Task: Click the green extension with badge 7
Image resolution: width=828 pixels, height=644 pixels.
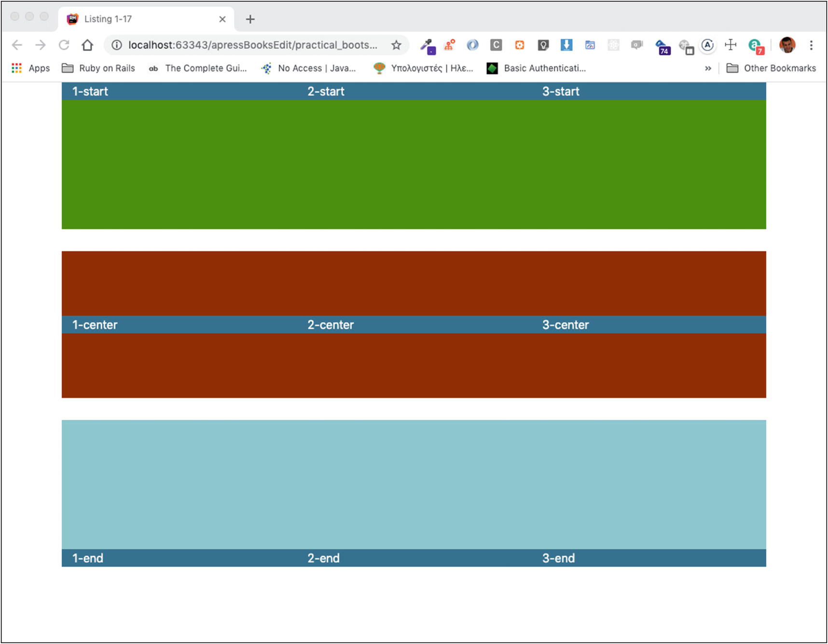Action: point(755,46)
